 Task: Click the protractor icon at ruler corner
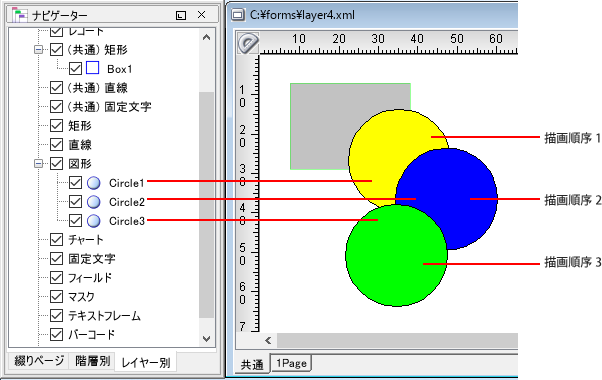tap(248, 43)
